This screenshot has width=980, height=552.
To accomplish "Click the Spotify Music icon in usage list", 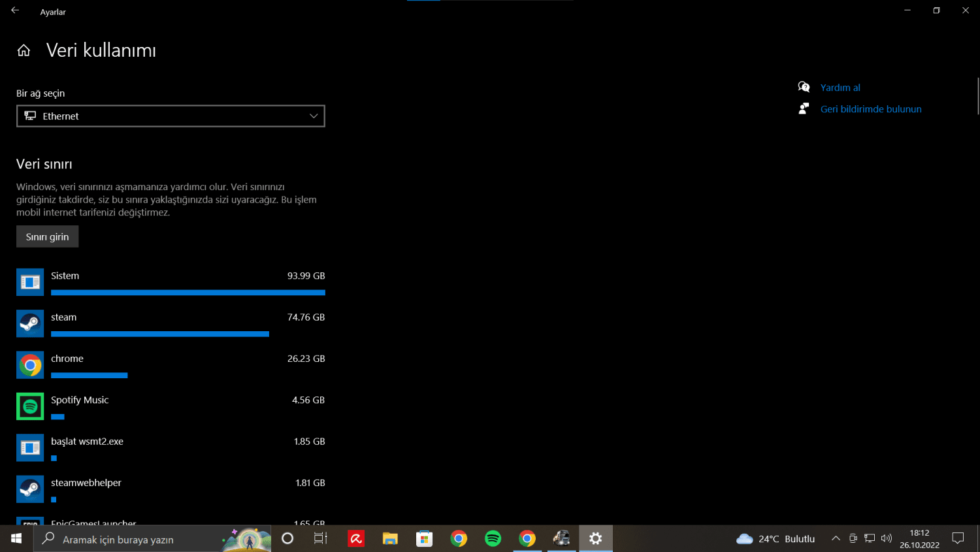I will click(30, 406).
